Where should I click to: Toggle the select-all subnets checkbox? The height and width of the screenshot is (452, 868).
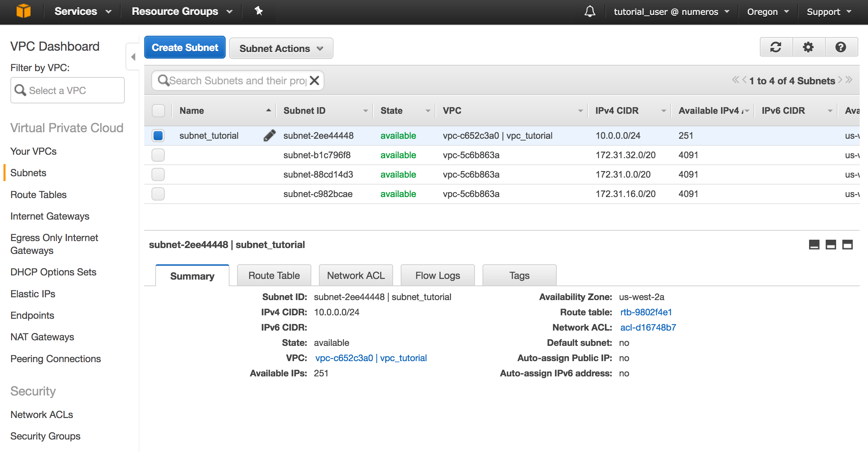click(158, 111)
